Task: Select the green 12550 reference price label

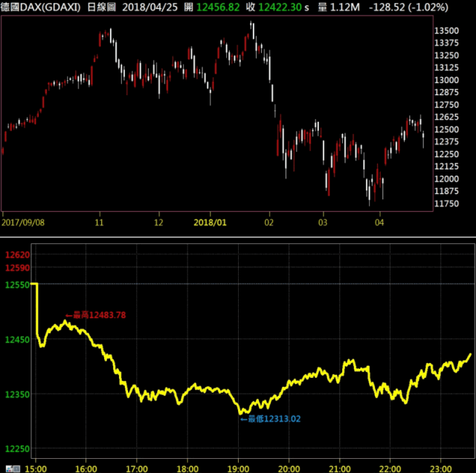Action: [16, 285]
